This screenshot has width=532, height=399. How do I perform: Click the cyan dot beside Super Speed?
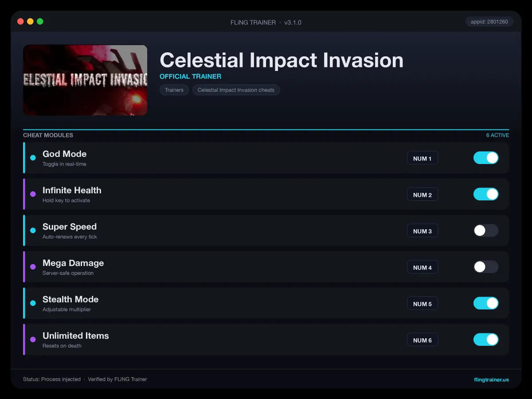[x=33, y=231]
